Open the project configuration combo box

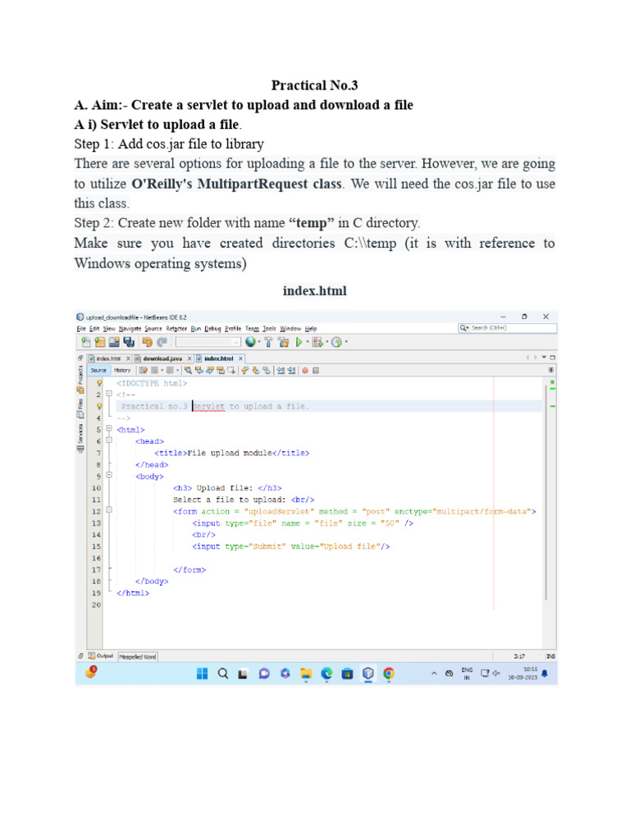coord(208,342)
